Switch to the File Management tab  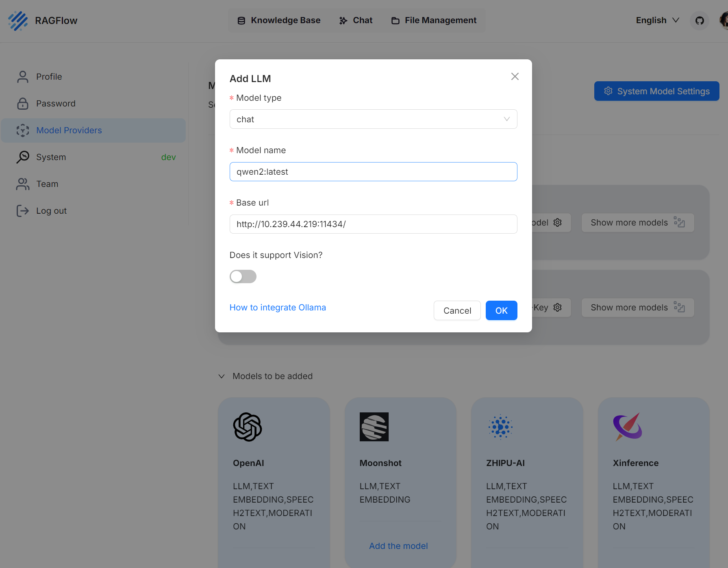click(434, 20)
